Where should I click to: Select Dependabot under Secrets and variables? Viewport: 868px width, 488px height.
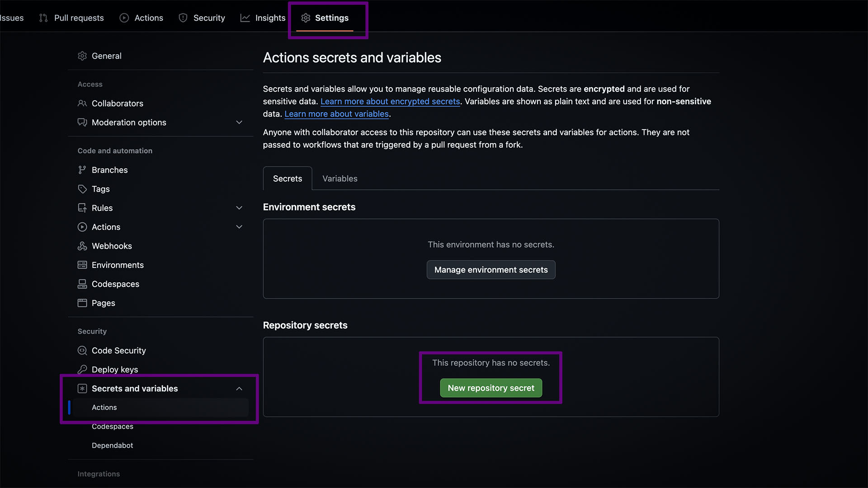point(112,445)
